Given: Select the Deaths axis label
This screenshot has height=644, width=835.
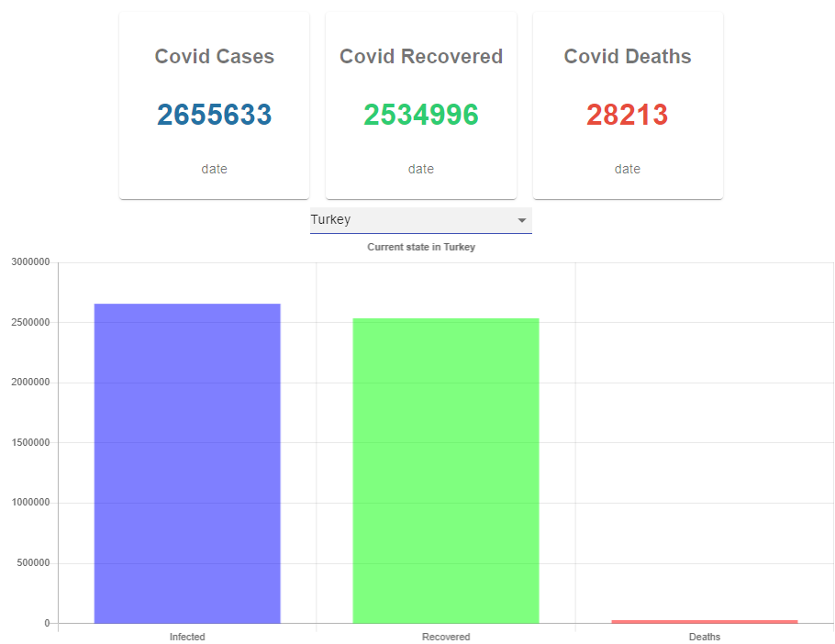Looking at the screenshot, I should [x=704, y=636].
